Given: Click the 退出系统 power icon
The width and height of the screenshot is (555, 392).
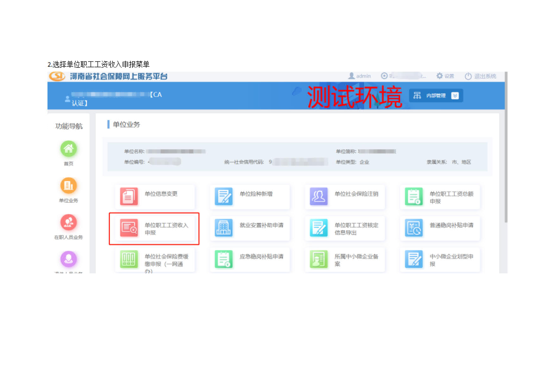Looking at the screenshot, I should 468,76.
